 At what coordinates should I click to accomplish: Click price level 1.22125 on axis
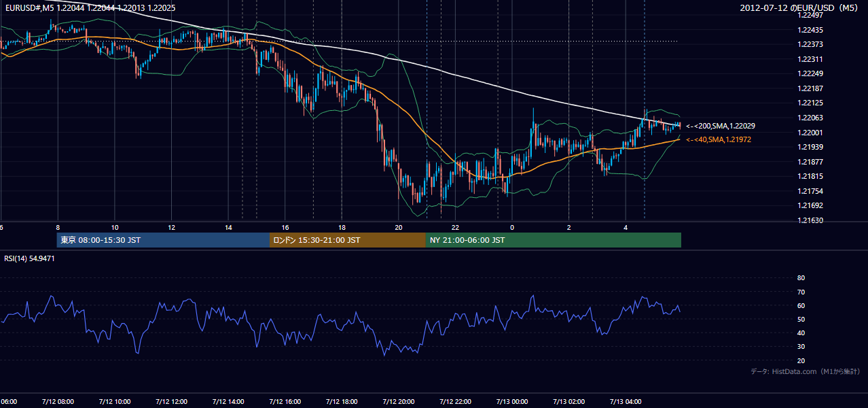point(810,103)
